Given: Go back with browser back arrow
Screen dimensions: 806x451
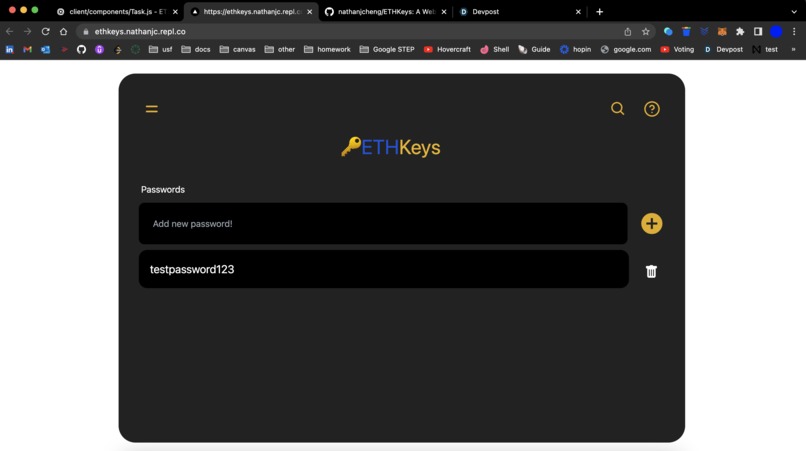Looking at the screenshot, I should (x=9, y=31).
